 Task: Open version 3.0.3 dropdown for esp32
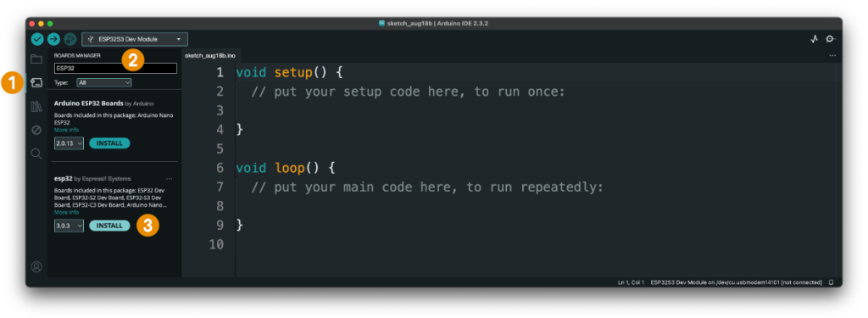tap(69, 226)
